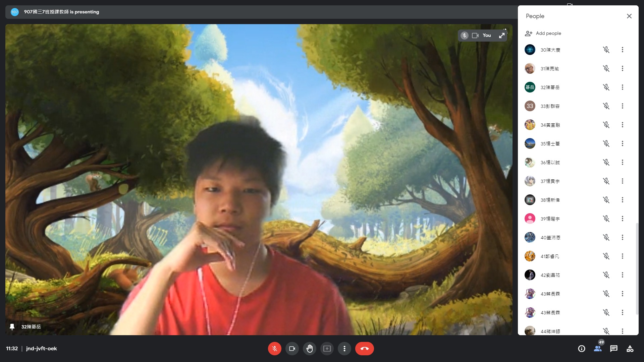Click the People panel title
This screenshot has height=362, width=644.
coord(535,16)
